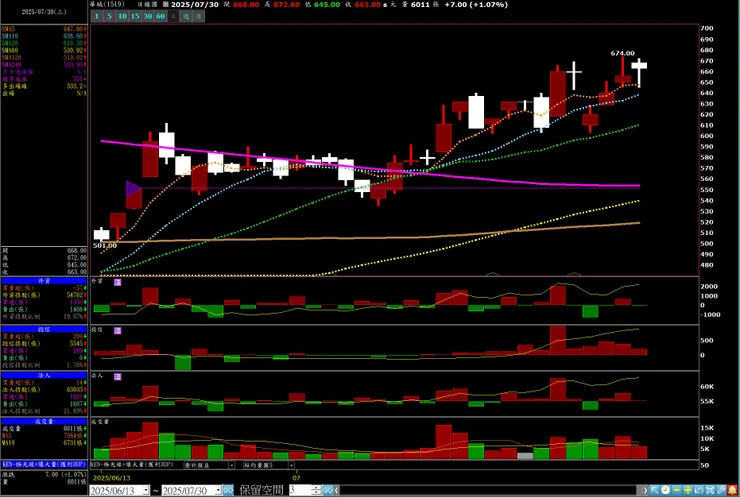Open the alert bell icon
740x497 pixels.
coord(732,490)
